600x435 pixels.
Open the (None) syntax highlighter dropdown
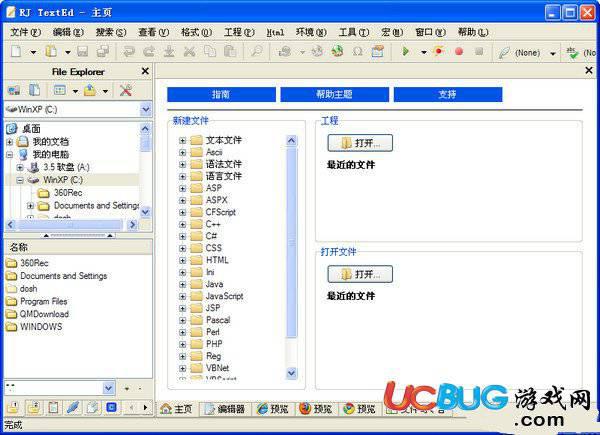(553, 54)
